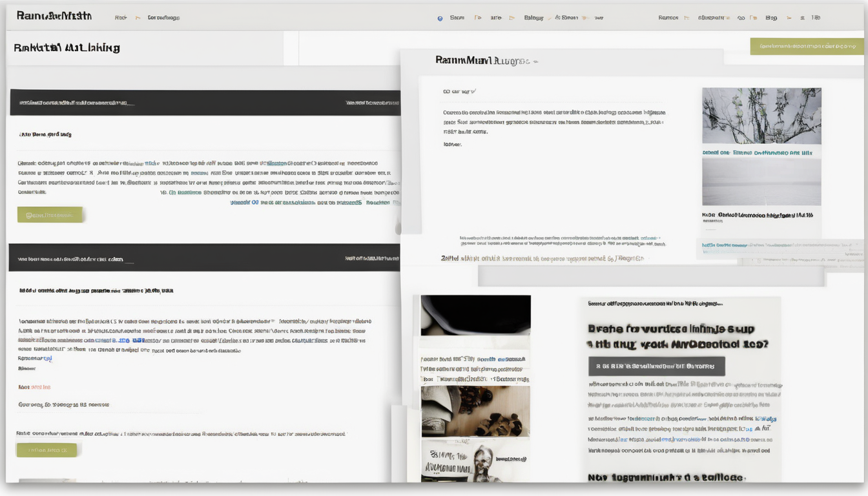Click the green subscribe button in the first section
Viewport: 868px width, 496px height.
[50, 214]
